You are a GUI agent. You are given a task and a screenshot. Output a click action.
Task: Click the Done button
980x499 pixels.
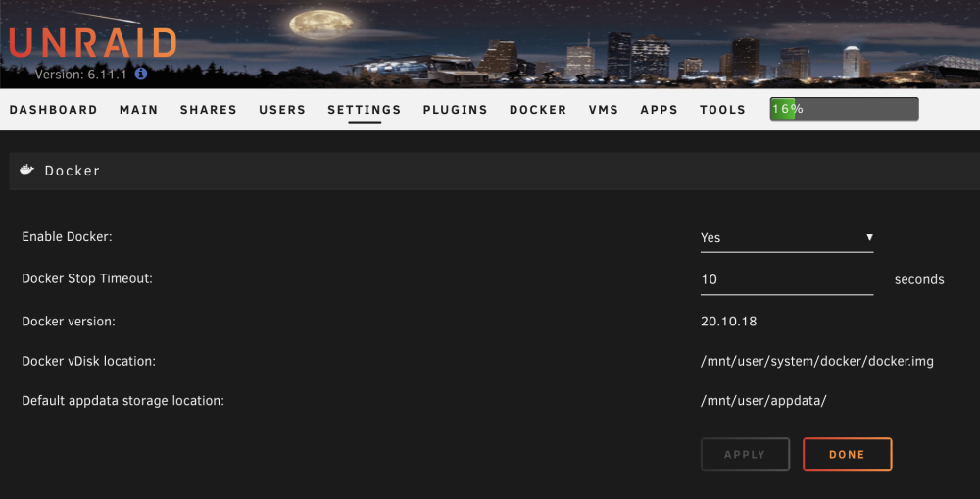point(847,454)
